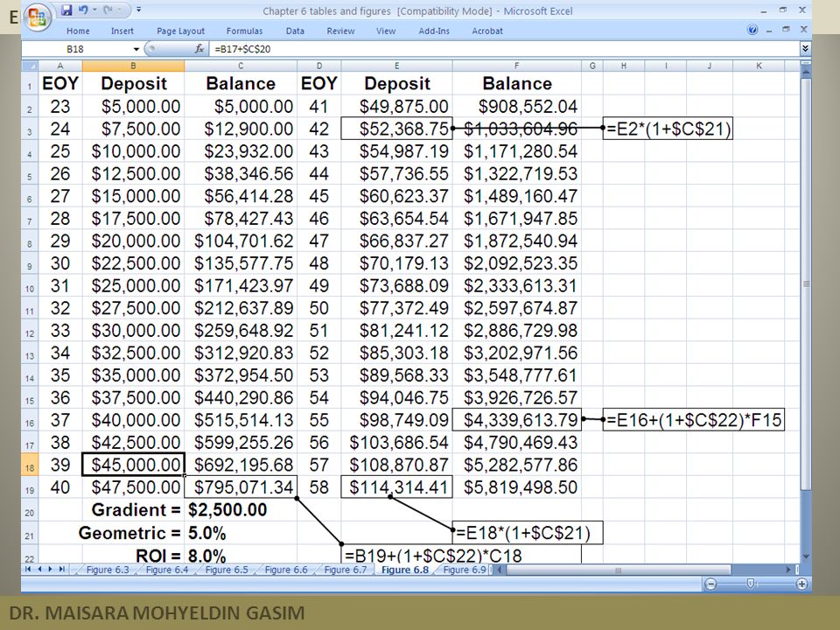Open the Formulas ribbon tab

coord(244,31)
